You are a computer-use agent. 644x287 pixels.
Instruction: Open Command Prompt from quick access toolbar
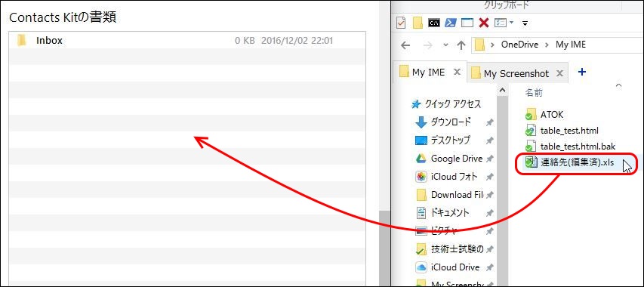(433, 23)
